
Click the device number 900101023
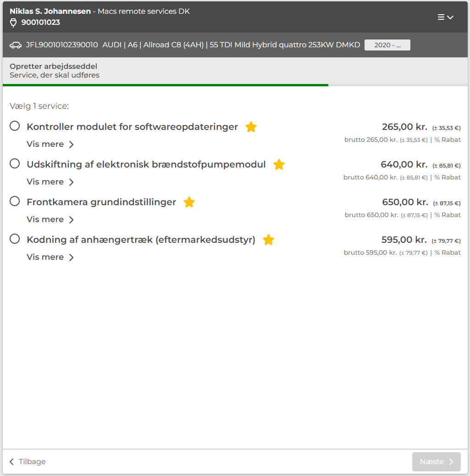[x=41, y=22]
